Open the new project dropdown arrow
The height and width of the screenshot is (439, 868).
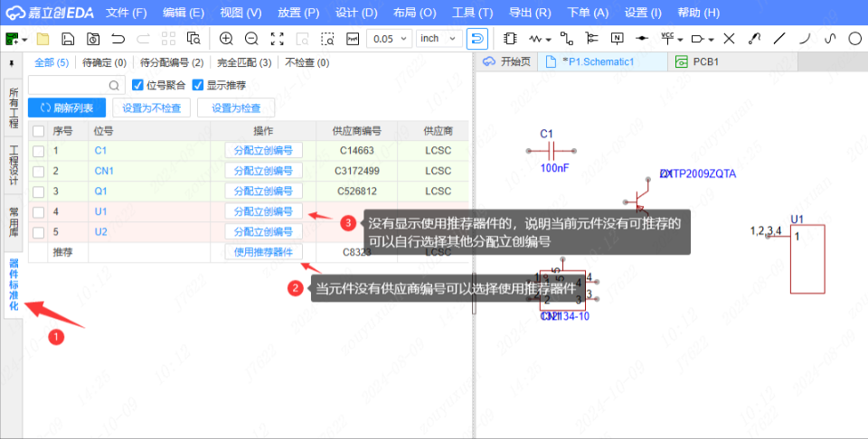25,39
